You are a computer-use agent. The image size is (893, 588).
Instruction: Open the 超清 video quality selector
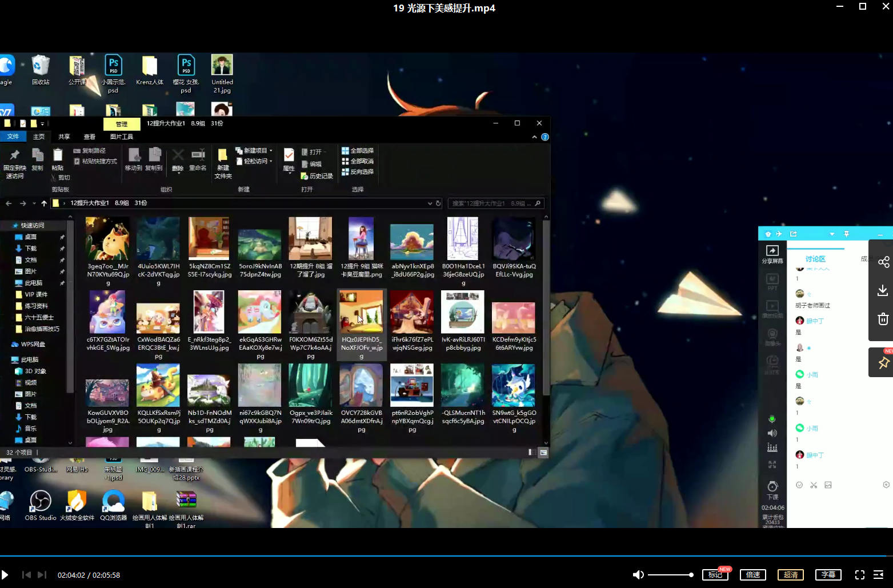click(791, 575)
